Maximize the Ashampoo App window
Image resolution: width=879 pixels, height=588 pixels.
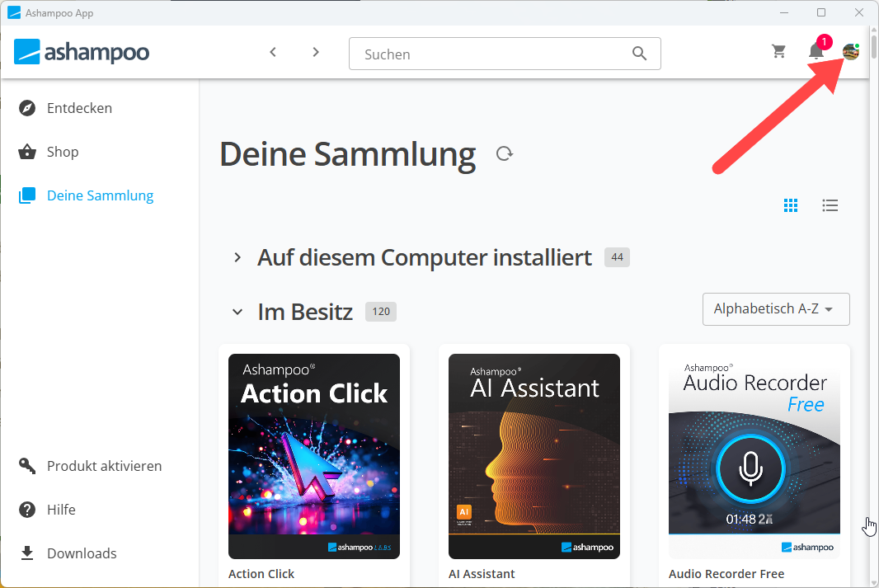point(821,12)
